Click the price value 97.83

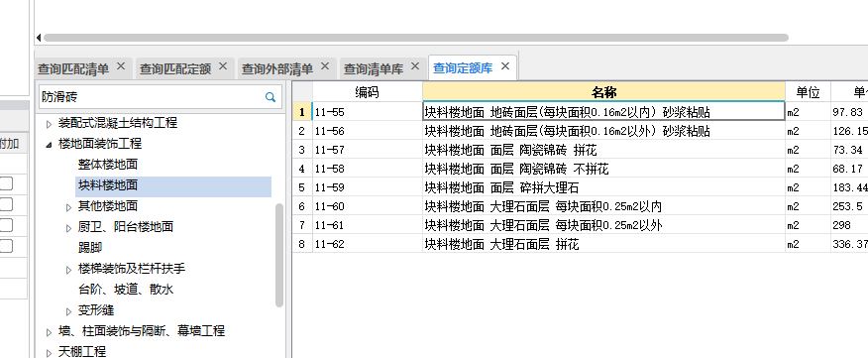(x=847, y=112)
